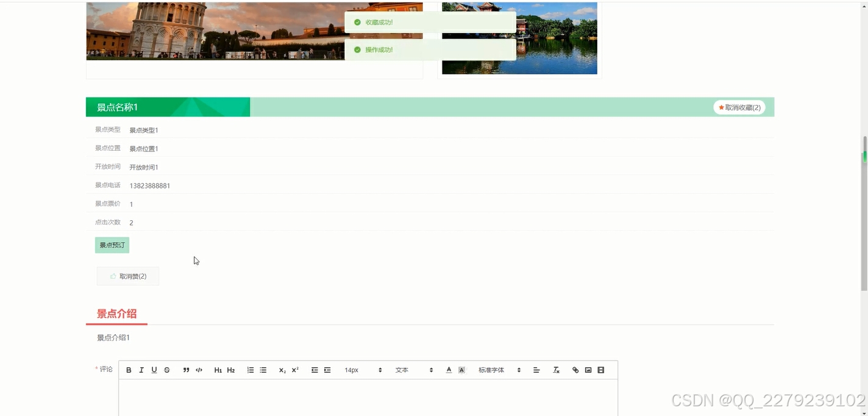Toggle bold formatting in the comment editor
This screenshot has width=868, height=416.
pyautogui.click(x=129, y=370)
